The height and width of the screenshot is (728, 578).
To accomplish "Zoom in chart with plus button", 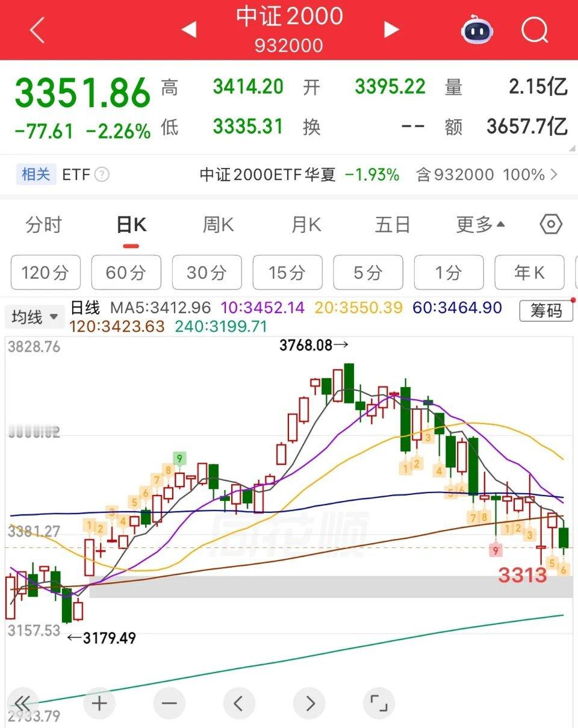I will pyautogui.click(x=99, y=703).
